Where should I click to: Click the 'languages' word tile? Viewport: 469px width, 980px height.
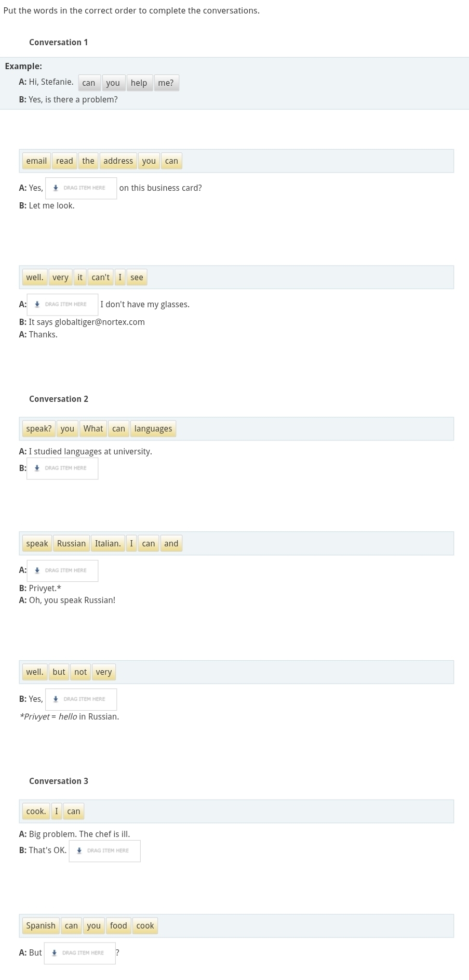[153, 429]
